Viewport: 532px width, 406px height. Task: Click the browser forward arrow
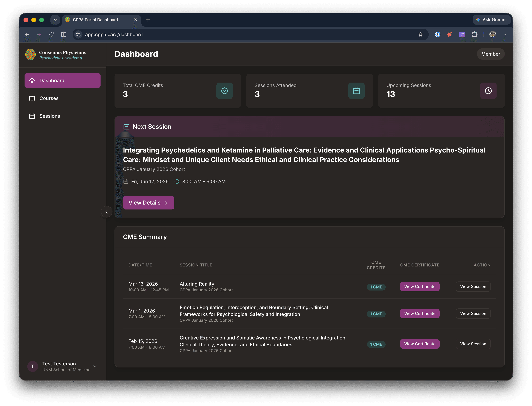tap(39, 35)
